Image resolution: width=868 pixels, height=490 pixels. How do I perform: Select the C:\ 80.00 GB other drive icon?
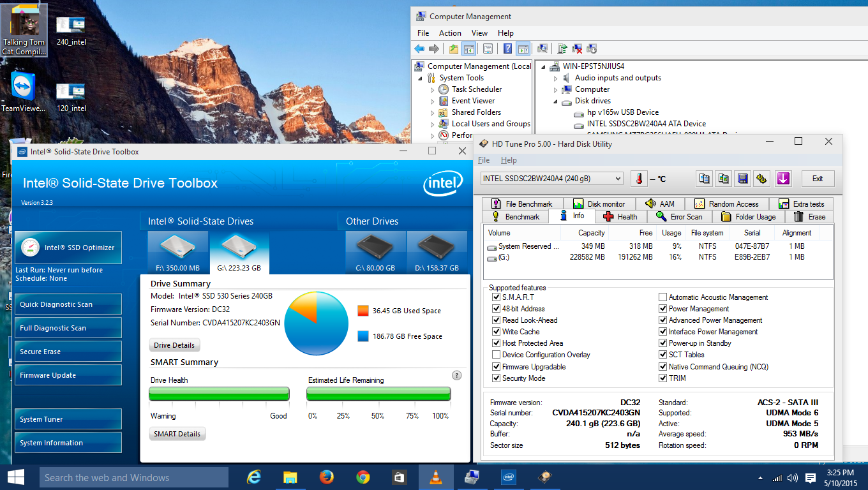375,252
